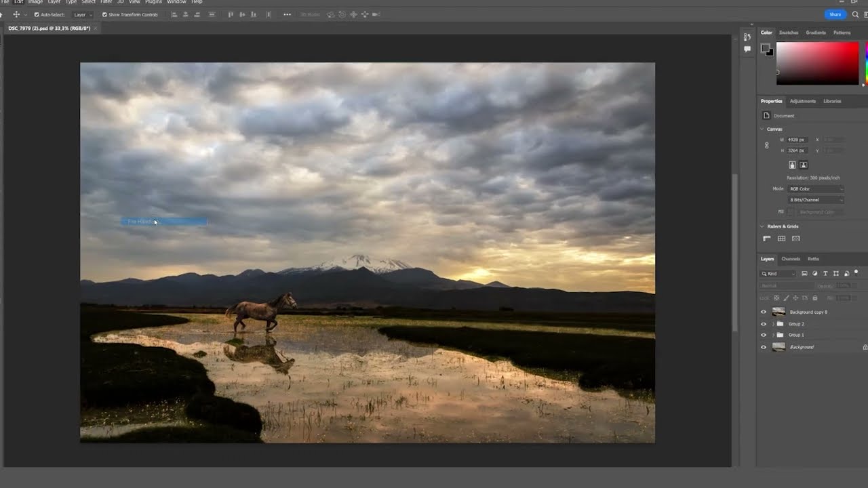
Task: Expand the Group 2 folder
Action: (x=772, y=324)
